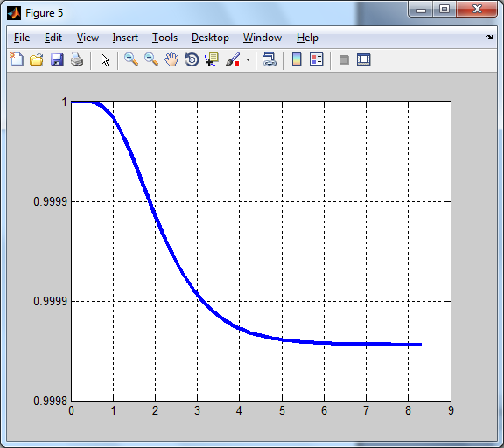This screenshot has height=448, width=504.
Task: Save the figure with the floppy disk icon
Action: click(57, 59)
